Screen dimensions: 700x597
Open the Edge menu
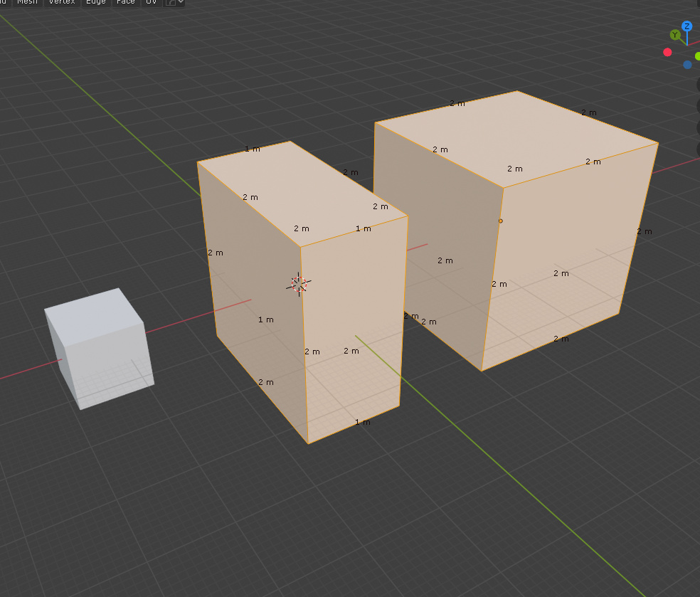[95, 3]
